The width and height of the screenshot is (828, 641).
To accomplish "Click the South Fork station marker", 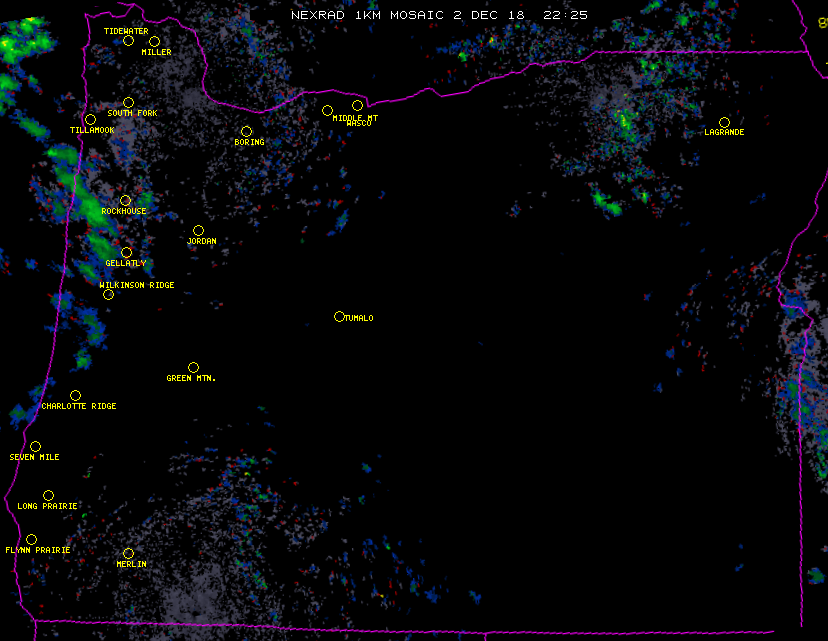I will click(x=128, y=102).
